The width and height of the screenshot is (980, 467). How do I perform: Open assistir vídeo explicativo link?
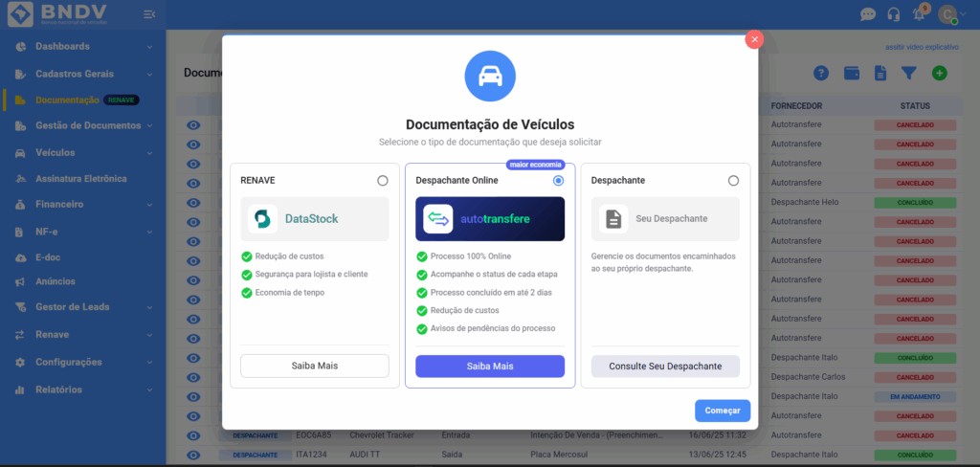click(922, 47)
